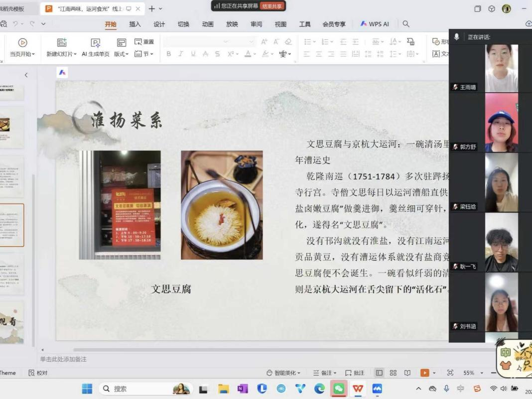Click the slide sorter view icon
The height and width of the screenshot is (399, 532).
(x=393, y=373)
